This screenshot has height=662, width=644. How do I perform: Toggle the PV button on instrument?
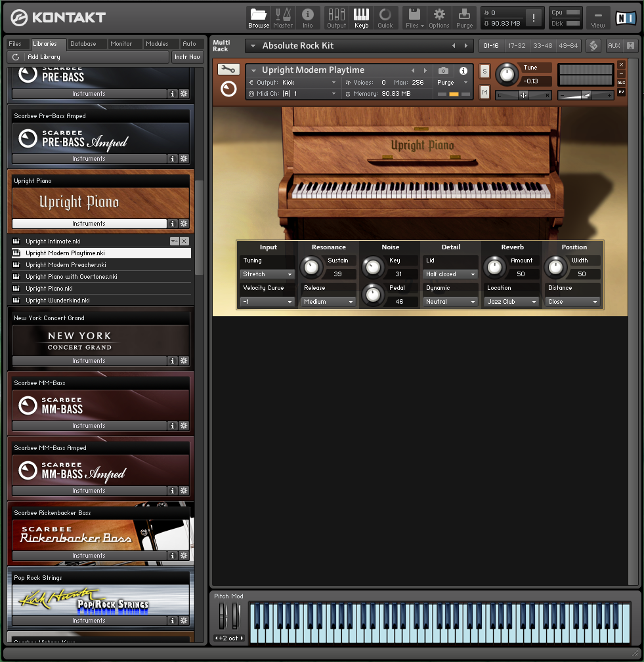tap(621, 92)
